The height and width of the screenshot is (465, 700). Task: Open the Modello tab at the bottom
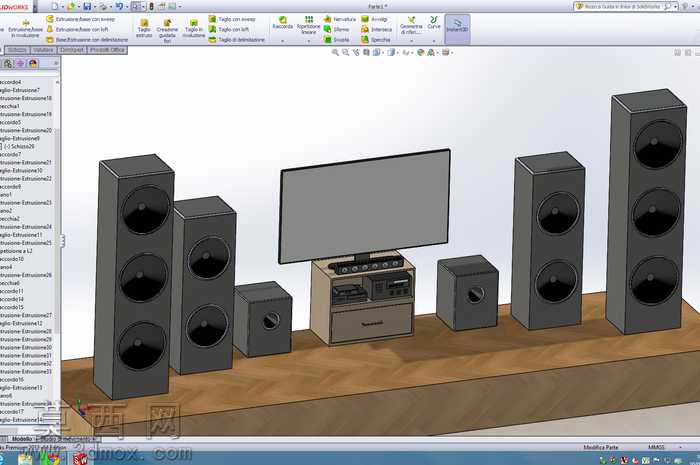pos(22,440)
